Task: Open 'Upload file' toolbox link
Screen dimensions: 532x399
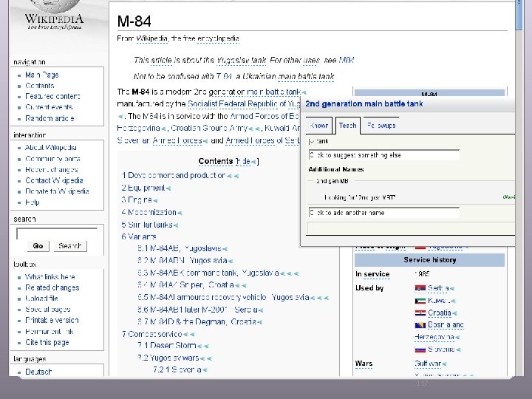Action: [x=41, y=299]
